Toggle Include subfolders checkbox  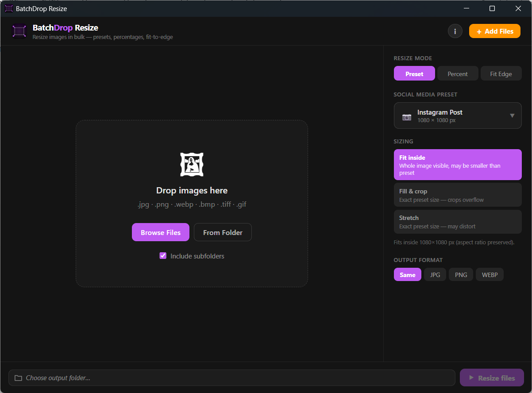163,255
